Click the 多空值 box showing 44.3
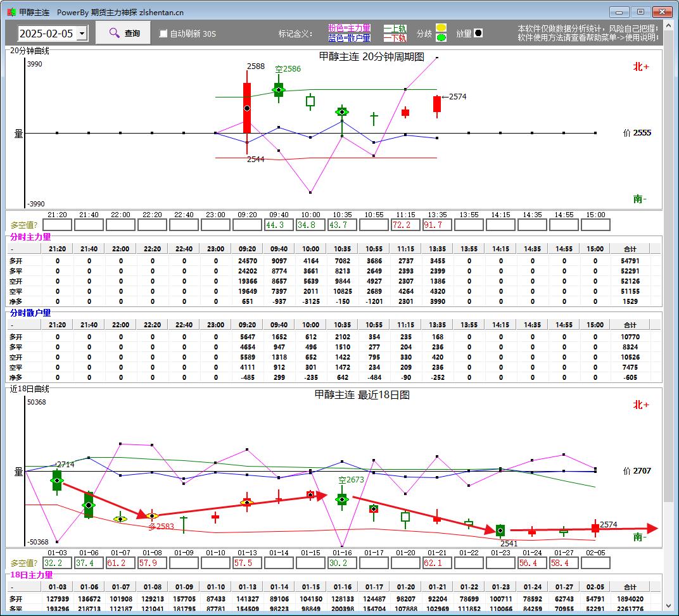 (279, 225)
